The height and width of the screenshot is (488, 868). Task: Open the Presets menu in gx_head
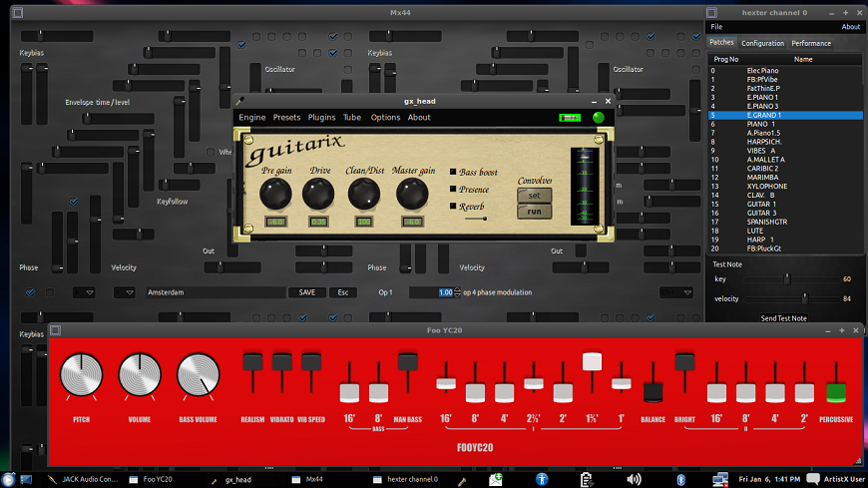(x=286, y=118)
